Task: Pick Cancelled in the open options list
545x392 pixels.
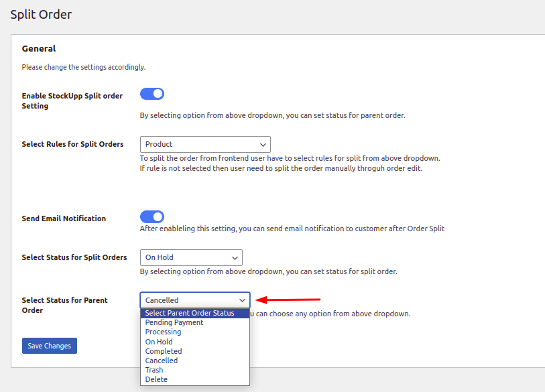Action: (x=162, y=361)
